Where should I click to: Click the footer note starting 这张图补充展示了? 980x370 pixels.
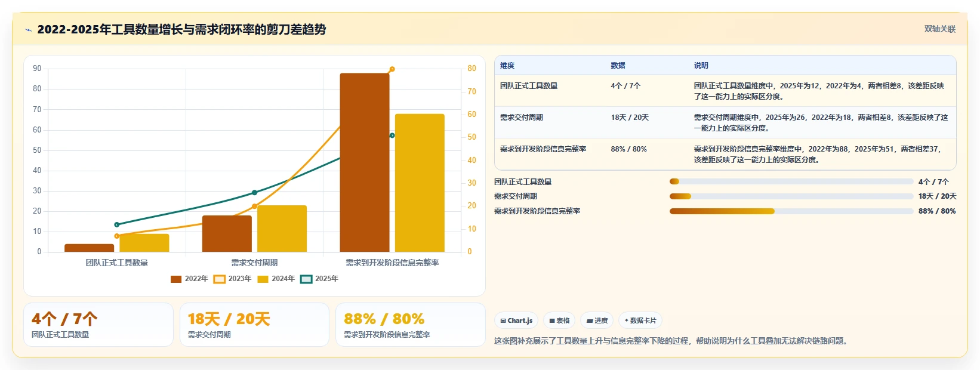click(x=672, y=341)
